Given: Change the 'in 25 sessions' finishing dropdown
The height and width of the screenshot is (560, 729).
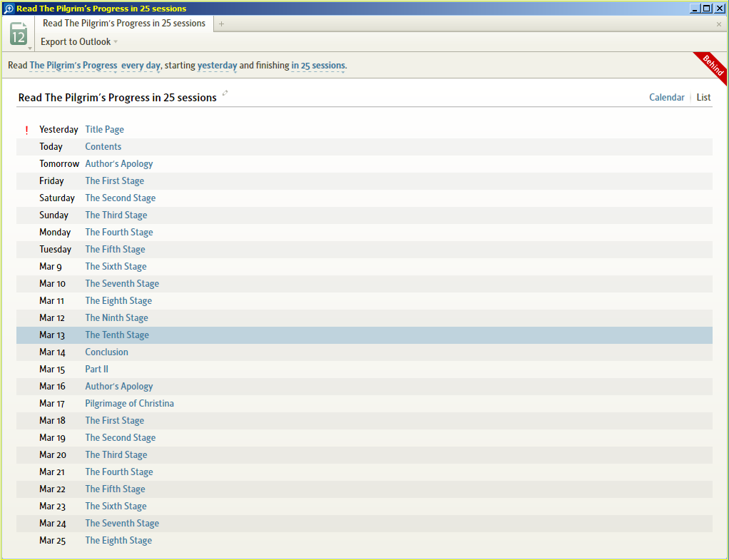Looking at the screenshot, I should 318,66.
